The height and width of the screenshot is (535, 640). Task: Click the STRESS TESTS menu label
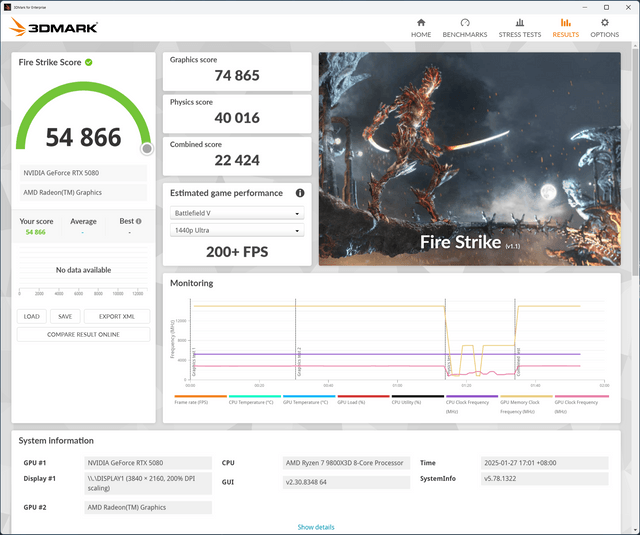520,35
